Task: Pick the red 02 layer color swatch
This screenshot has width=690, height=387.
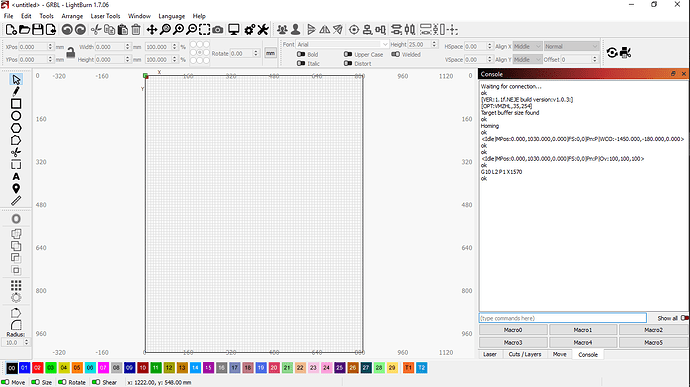Action: (x=37, y=368)
